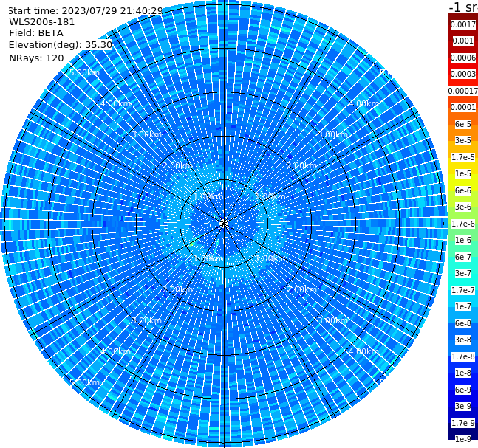Viewport: 478px width, 448px height.
Task: Click the 1e-9 colorbar minimum label
Action: coord(463,439)
